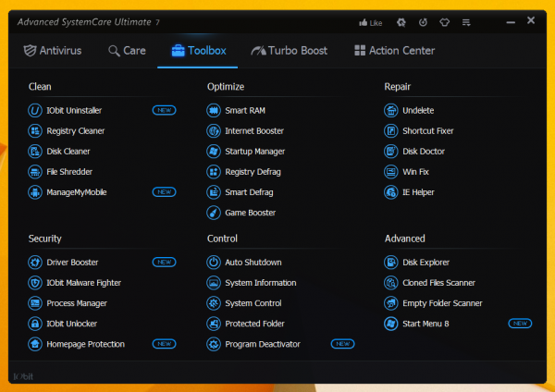Launch Smart Defrag via its icon
555x392 pixels.
pyautogui.click(x=214, y=192)
